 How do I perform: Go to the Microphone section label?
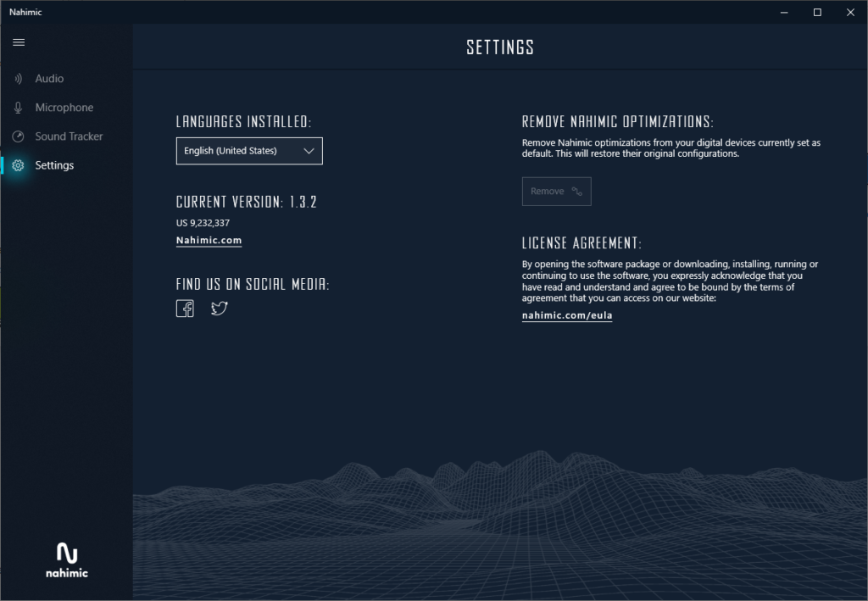coord(64,108)
